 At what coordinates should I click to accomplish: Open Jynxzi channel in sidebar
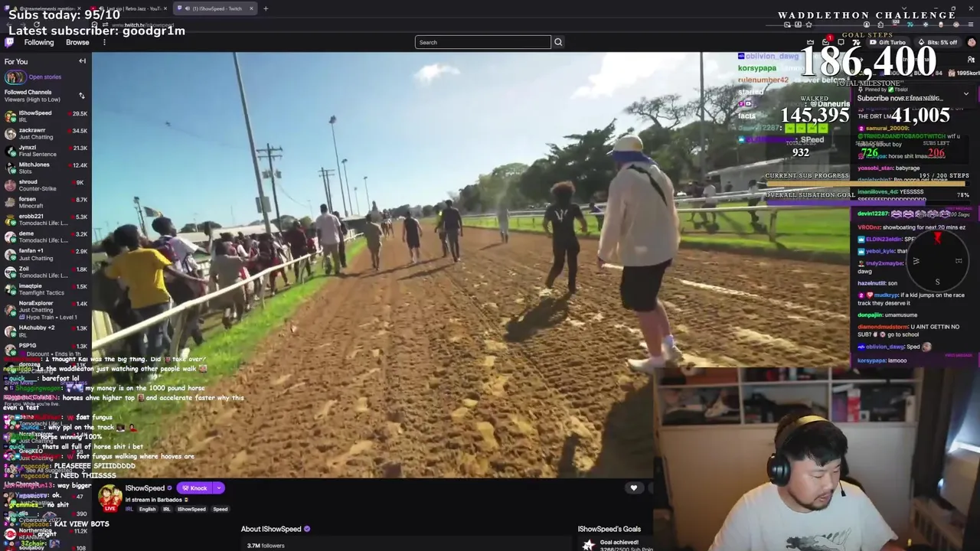point(46,151)
